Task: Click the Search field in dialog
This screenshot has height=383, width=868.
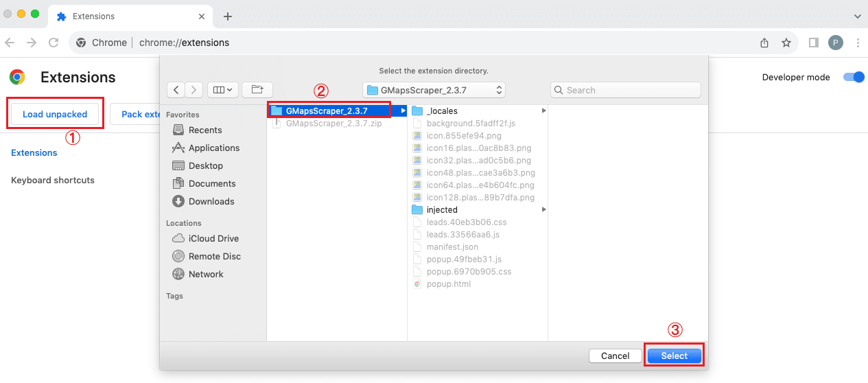Action: point(626,90)
